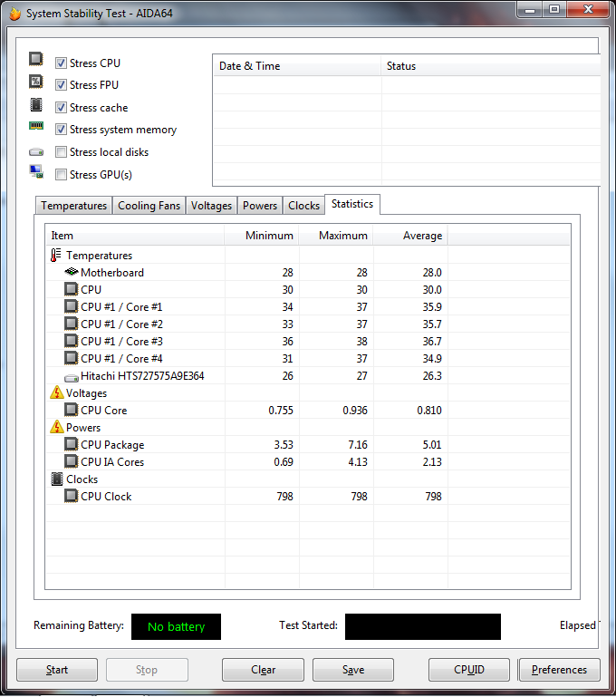Close the System Stability Test window
This screenshot has height=697, width=616.
point(589,10)
